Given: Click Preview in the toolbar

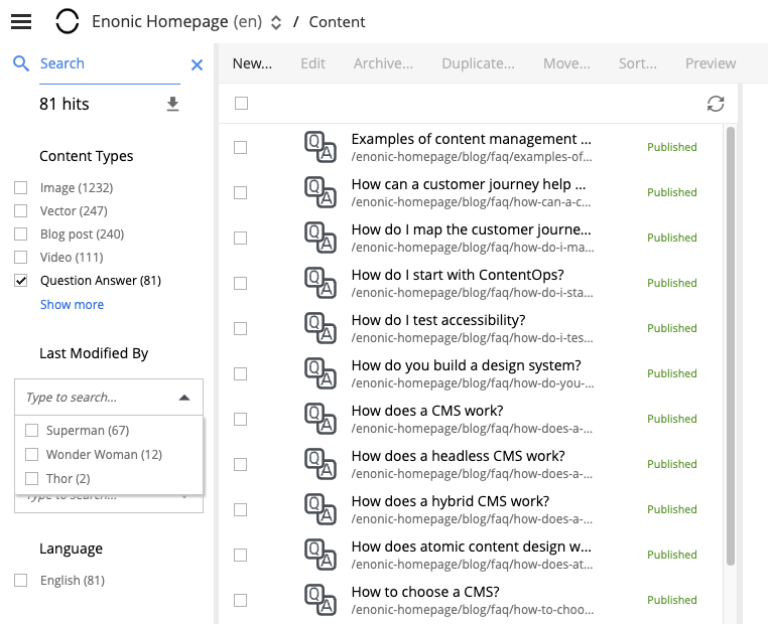Looking at the screenshot, I should click(710, 64).
